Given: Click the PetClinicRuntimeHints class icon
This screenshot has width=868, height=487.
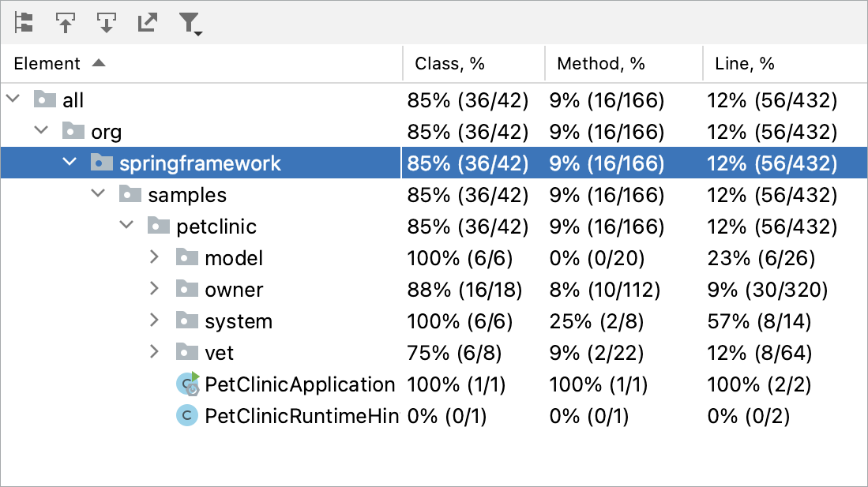Looking at the screenshot, I should click(187, 416).
